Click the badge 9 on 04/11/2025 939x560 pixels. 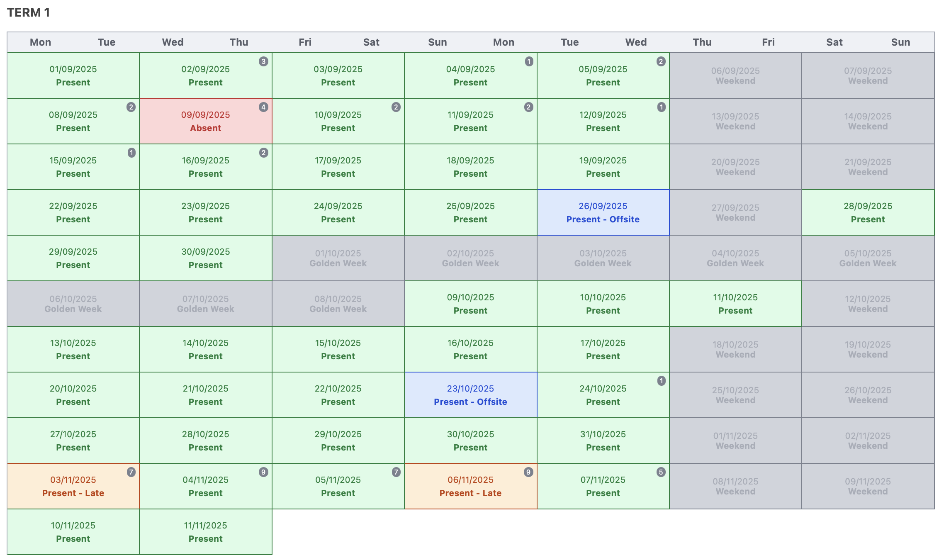pos(263,472)
